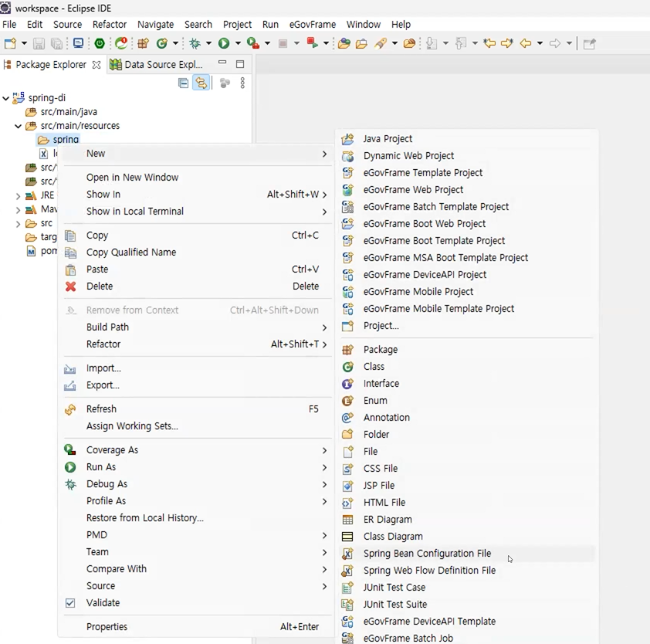Click the Class Diagram icon

click(347, 537)
